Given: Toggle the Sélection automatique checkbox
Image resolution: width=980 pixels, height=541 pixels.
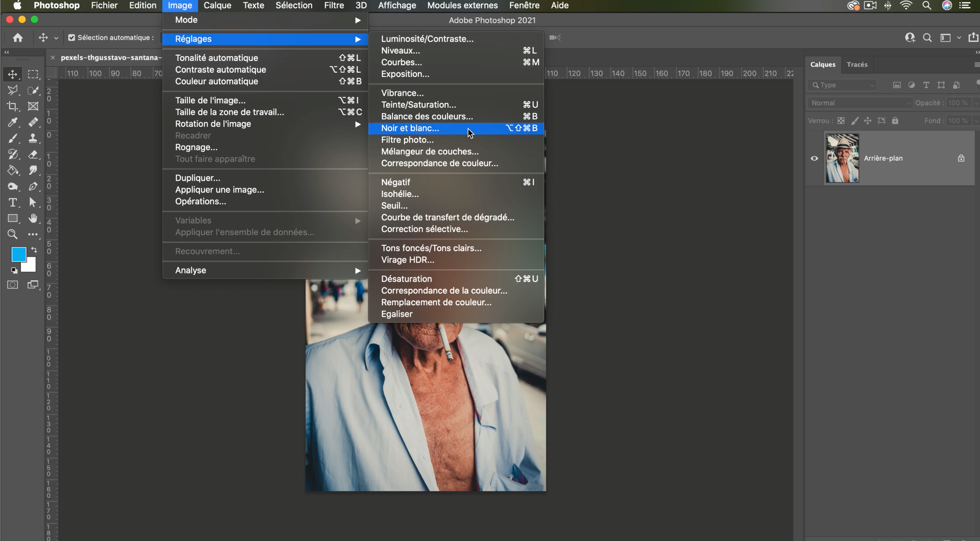Looking at the screenshot, I should [x=71, y=37].
